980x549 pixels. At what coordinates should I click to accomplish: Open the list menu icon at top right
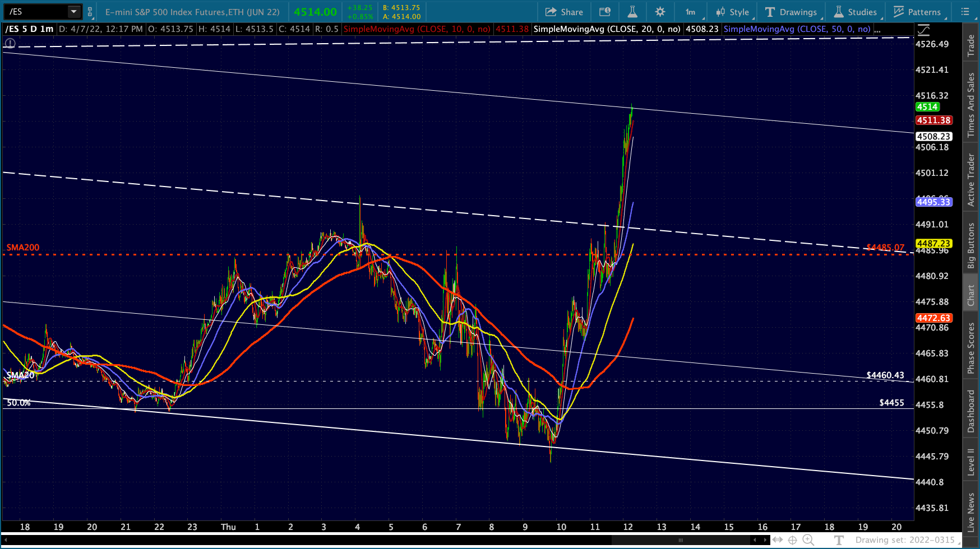click(965, 12)
